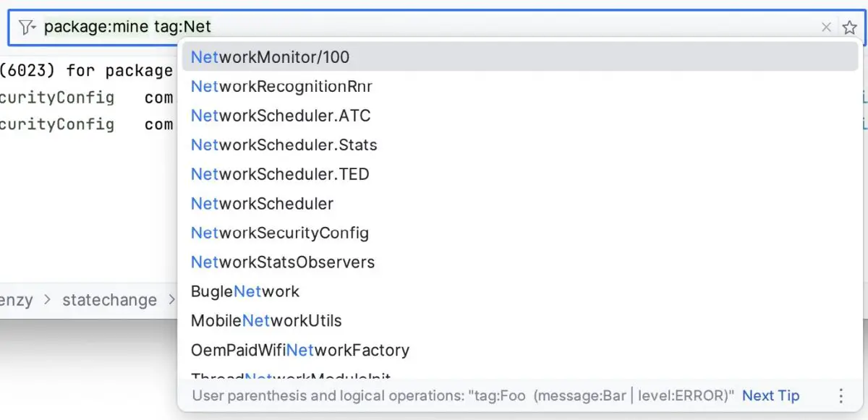Viewport: 868px width, 420px height.
Task: Click the small arrow beside the funnel icon
Action: (x=33, y=30)
